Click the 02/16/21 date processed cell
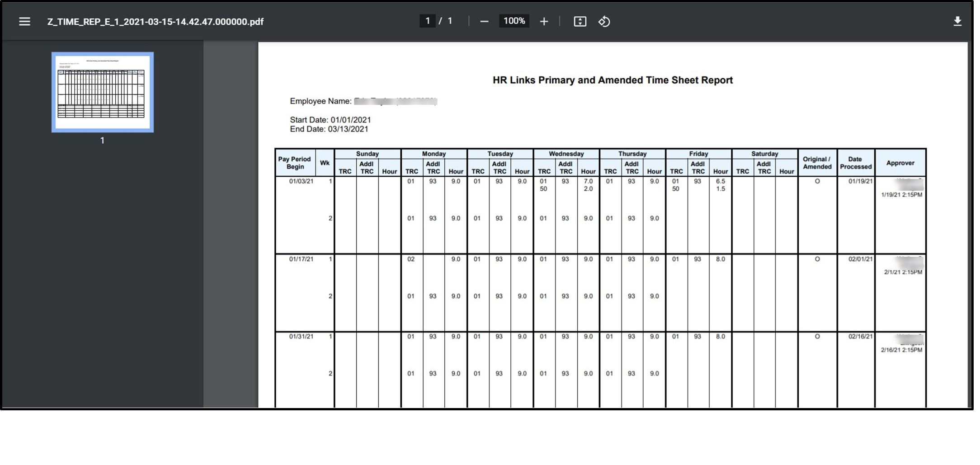Image resolution: width=980 pixels, height=465 pixels. click(x=860, y=337)
